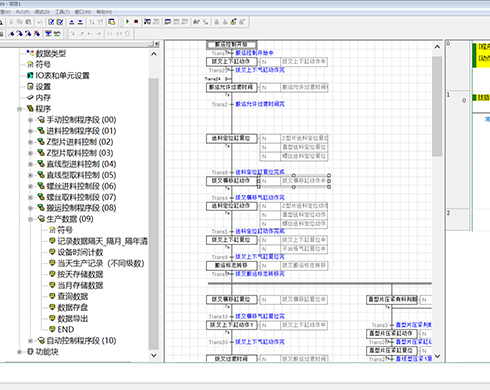The image size is (490, 390).
Task: Click the 搬运标志转移 step box in the chart
Action: pos(232,266)
